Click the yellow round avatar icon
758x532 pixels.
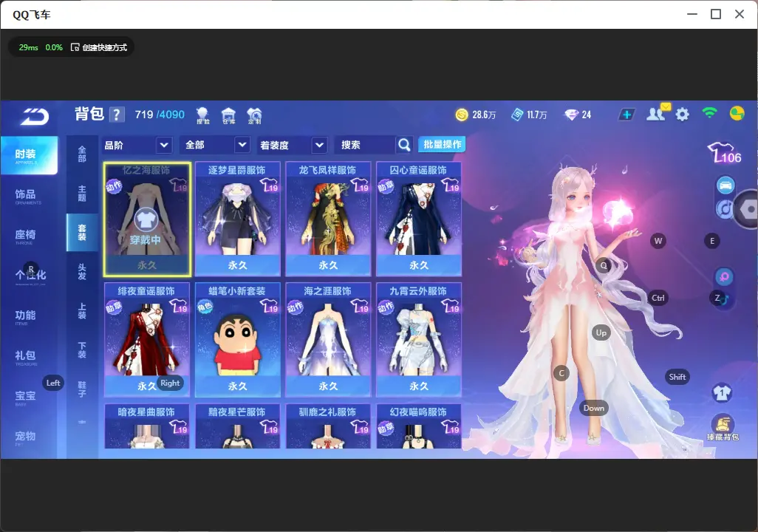pos(737,114)
